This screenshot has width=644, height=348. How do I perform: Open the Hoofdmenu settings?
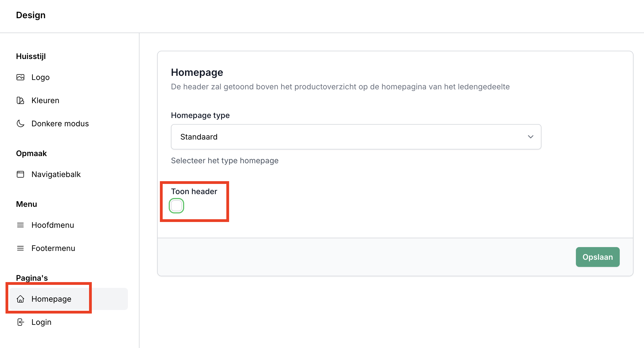click(x=53, y=225)
